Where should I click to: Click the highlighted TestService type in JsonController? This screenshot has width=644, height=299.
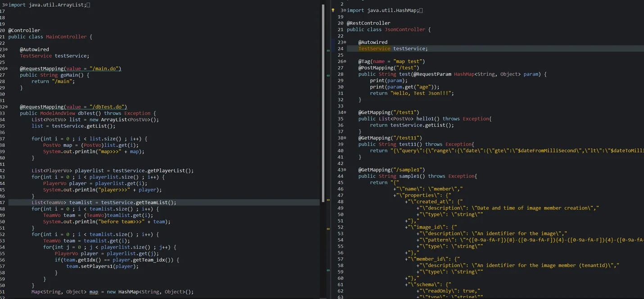[x=374, y=49]
